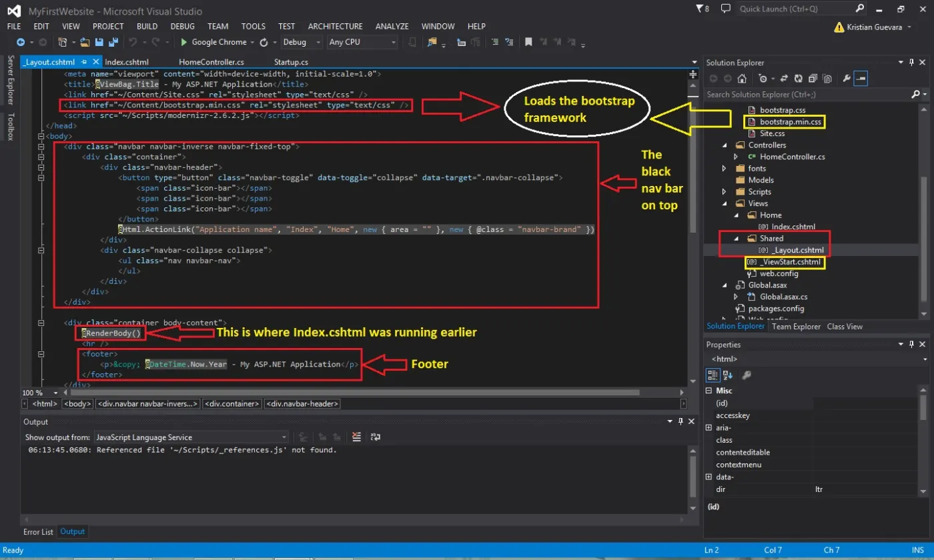Refresh the Solution Explorer tree
Viewport: 934px width, 560px height.
798,79
